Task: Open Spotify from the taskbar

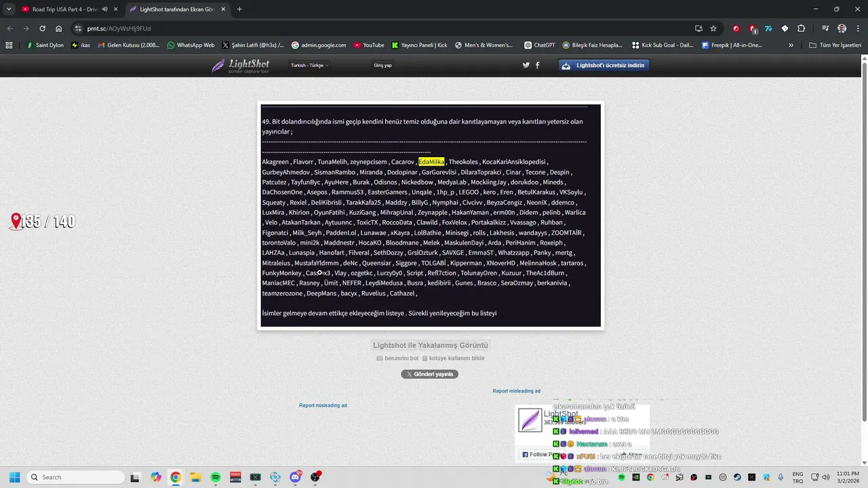Action: [x=216, y=477]
